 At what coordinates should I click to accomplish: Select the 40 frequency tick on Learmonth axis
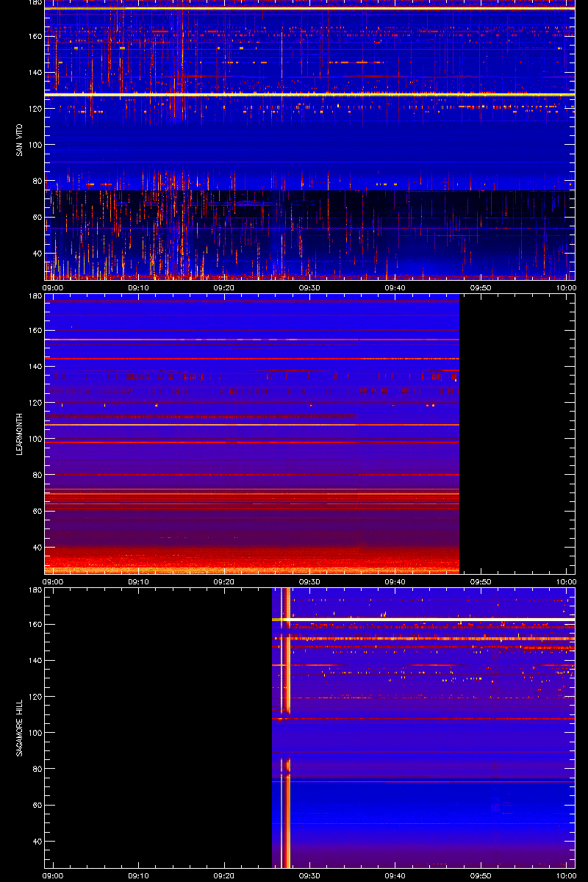pos(36,548)
